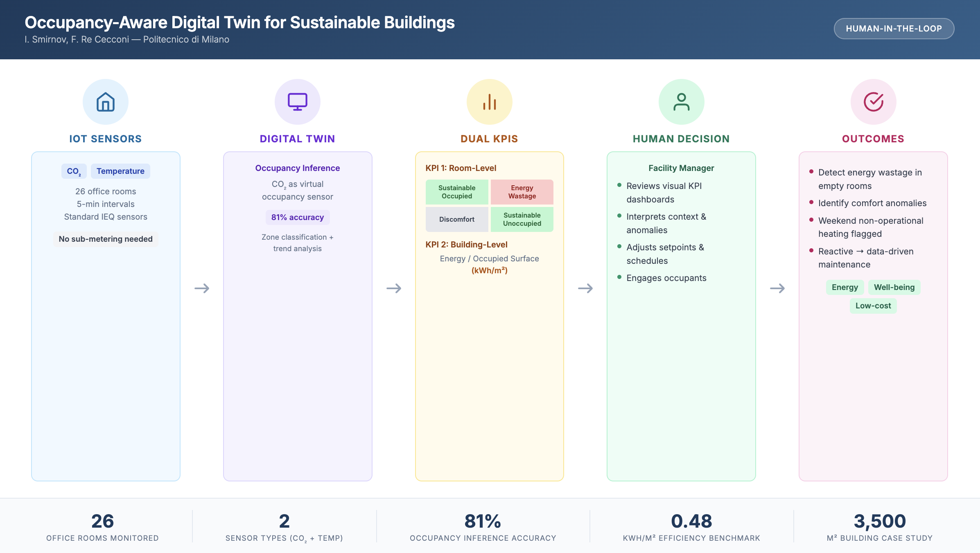The height and width of the screenshot is (553, 980).
Task: Click the IoT Sensors house icon
Action: pyautogui.click(x=106, y=102)
